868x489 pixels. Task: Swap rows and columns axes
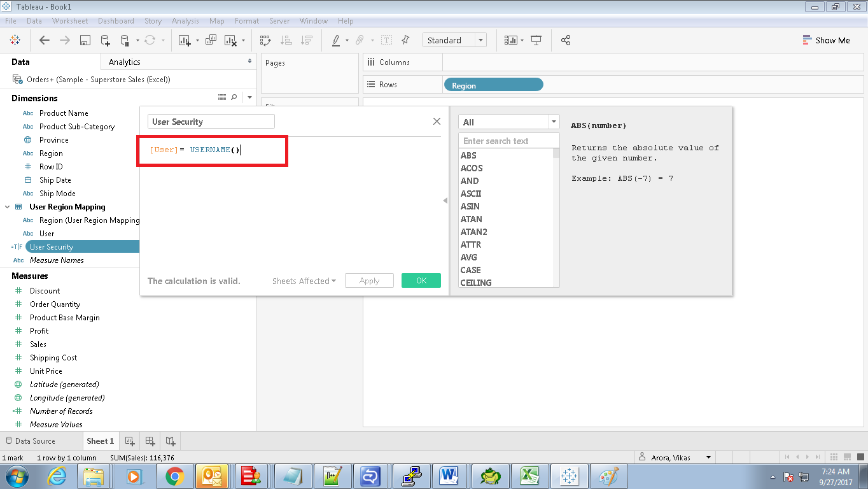pyautogui.click(x=265, y=40)
